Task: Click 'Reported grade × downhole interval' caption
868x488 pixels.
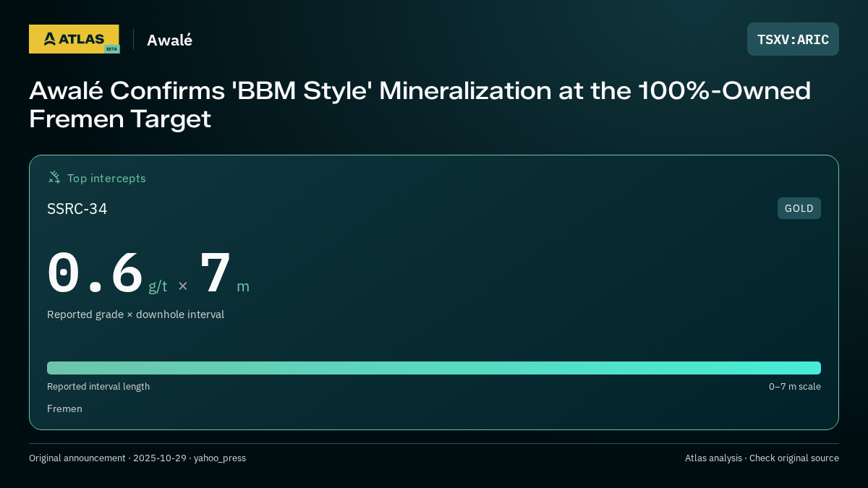Action: [x=136, y=314]
